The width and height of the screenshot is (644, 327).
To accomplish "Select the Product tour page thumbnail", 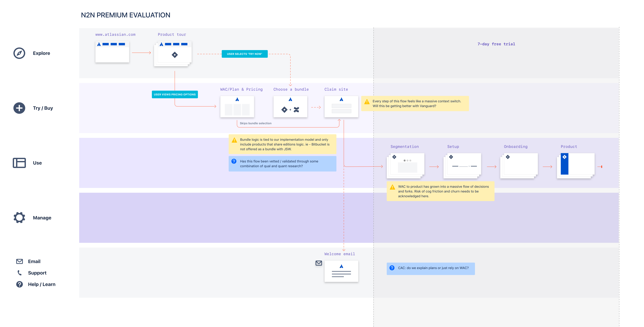I will tap(173, 54).
